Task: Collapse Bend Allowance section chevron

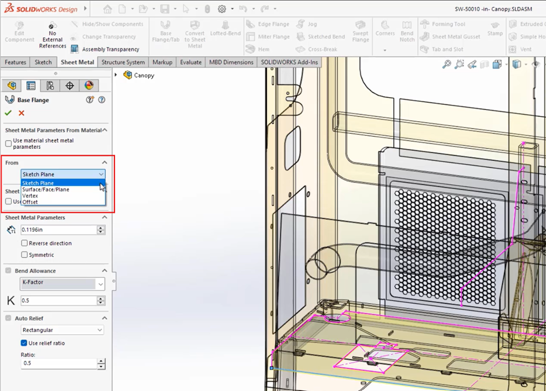Action: point(104,271)
